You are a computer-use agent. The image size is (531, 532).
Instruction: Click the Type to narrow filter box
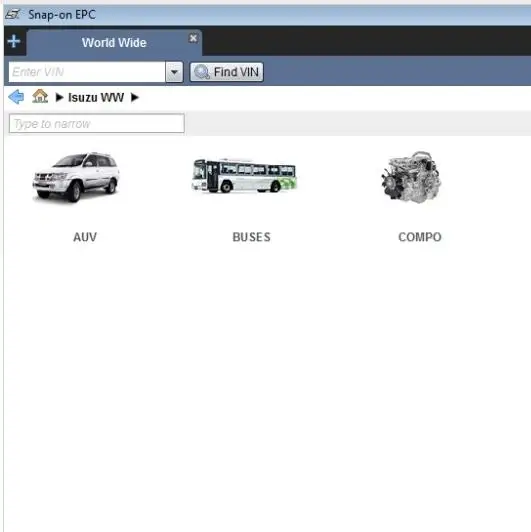pos(97,124)
